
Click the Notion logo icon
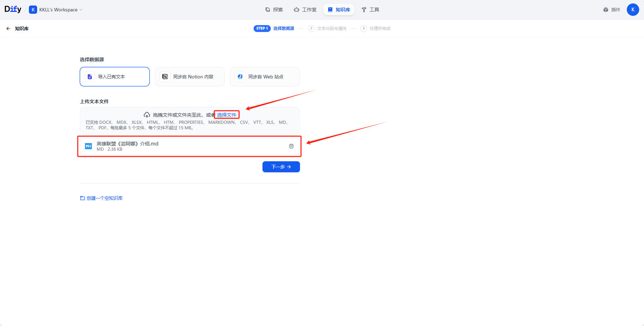tap(165, 77)
